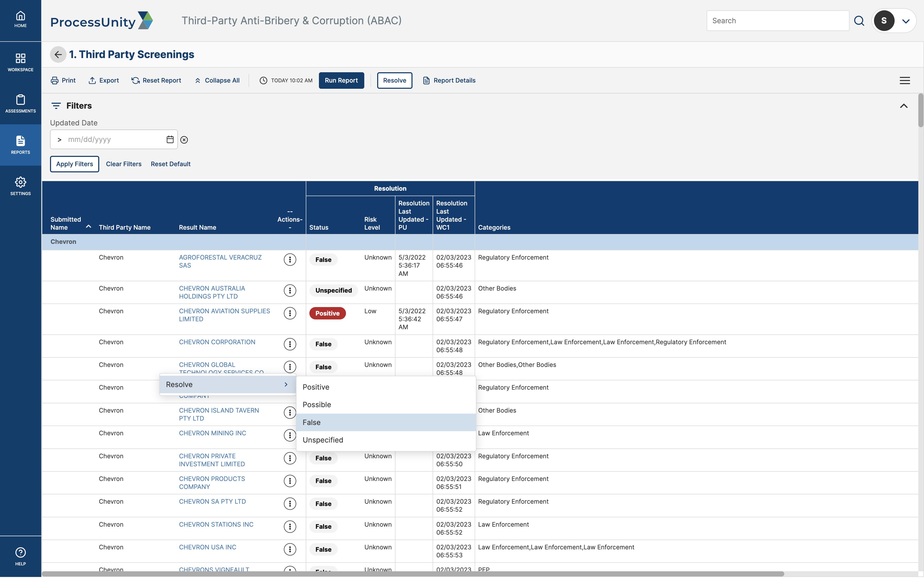924x578 pixels.
Task: Open actions menu for CHEVRON STATIONS INC
Action: pyautogui.click(x=290, y=526)
